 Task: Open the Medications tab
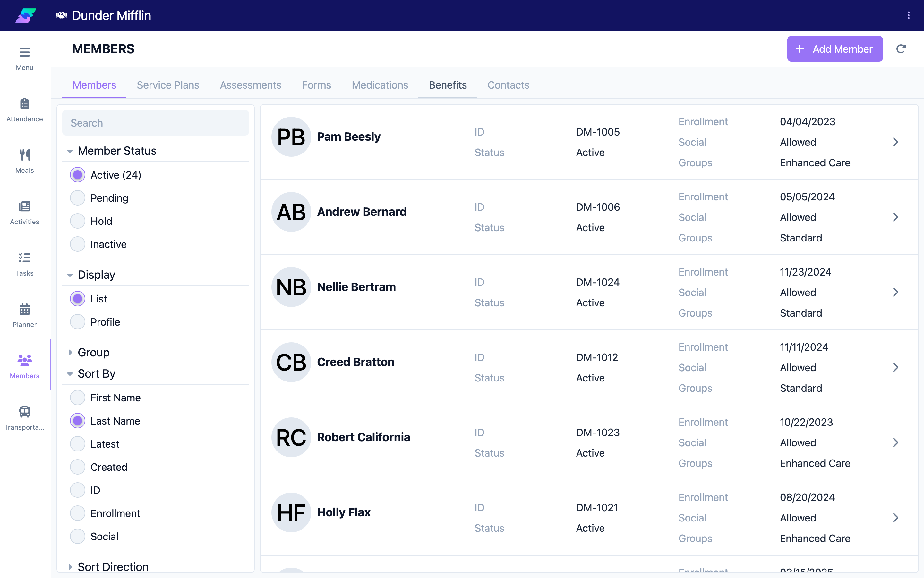tap(380, 85)
